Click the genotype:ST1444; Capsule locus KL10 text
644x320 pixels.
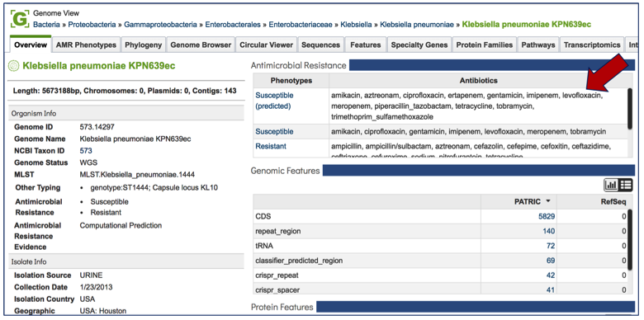154,188
